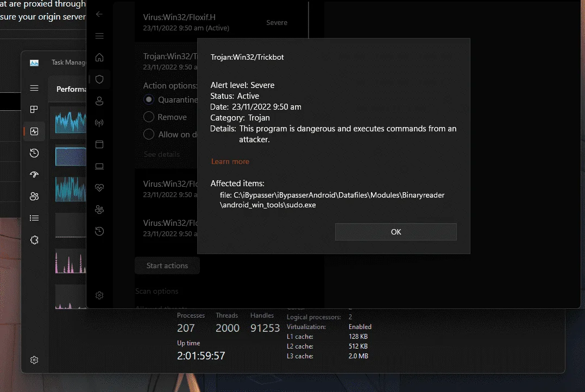The height and width of the screenshot is (392, 585).
Task: Select the Memory graph thumbnail in Task Manager
Action: coord(71,156)
